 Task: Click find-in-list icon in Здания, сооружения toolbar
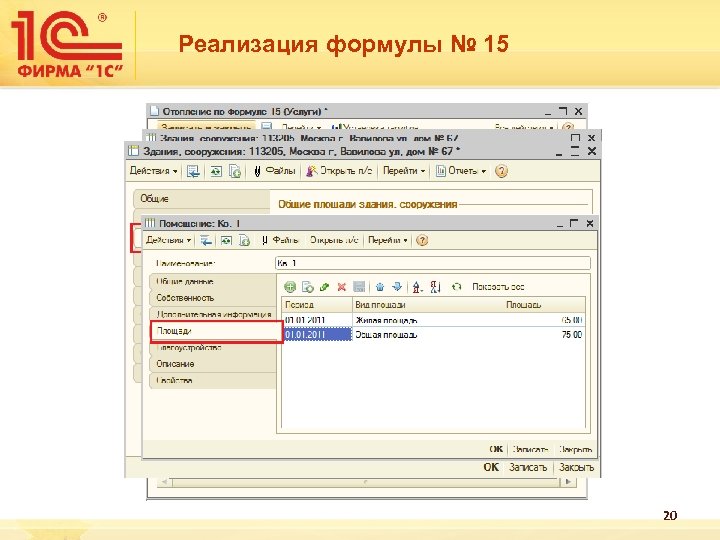193,171
